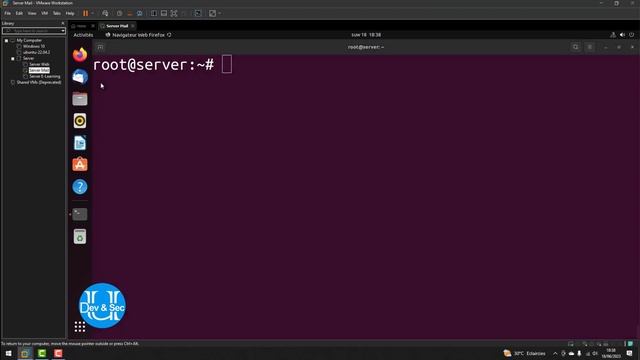Screen dimensions: 640x360
Task: Click manage snapshots toolbar icon
Action: [x=140, y=13]
